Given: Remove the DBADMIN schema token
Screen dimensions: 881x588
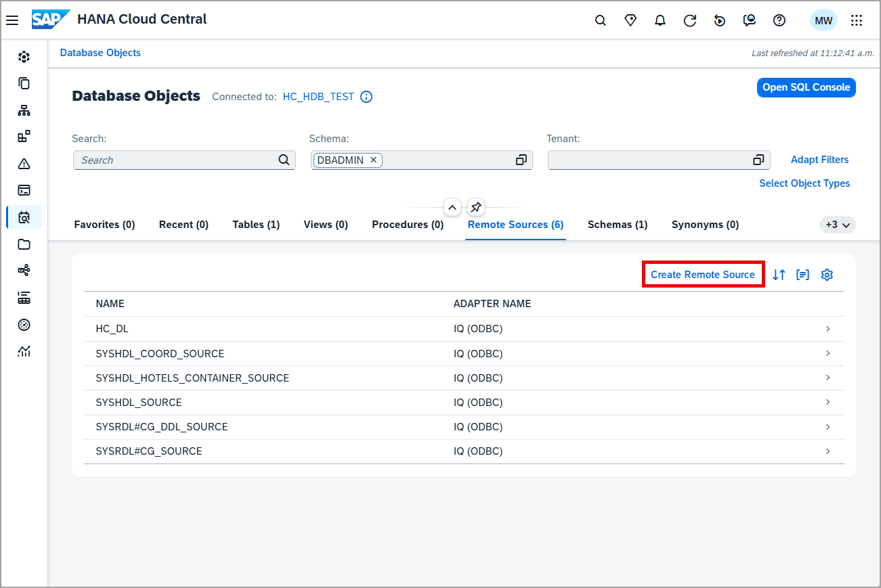Looking at the screenshot, I should point(373,160).
